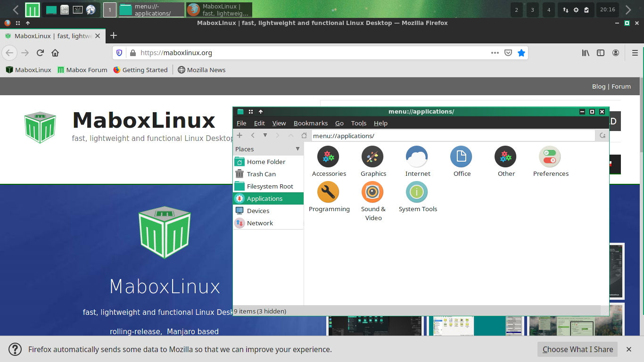This screenshot has width=644, height=362.
Task: Open Mabox Forum bookmark
Action: point(82,70)
